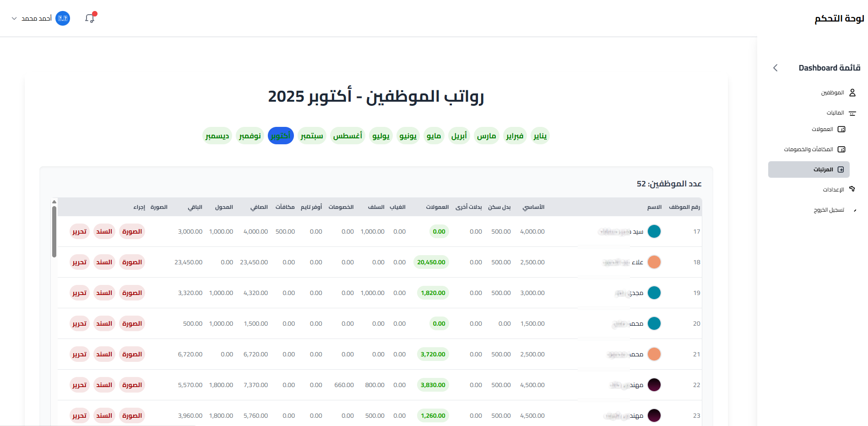Image resolution: width=868 pixels, height=426 pixels.
Task: Select the نوفمبر month tab
Action: pos(250,136)
